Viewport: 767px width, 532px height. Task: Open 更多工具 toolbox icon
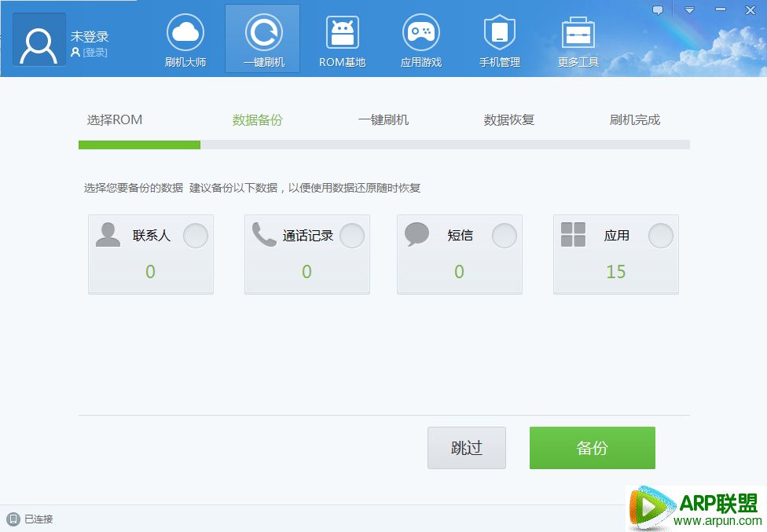[578, 33]
